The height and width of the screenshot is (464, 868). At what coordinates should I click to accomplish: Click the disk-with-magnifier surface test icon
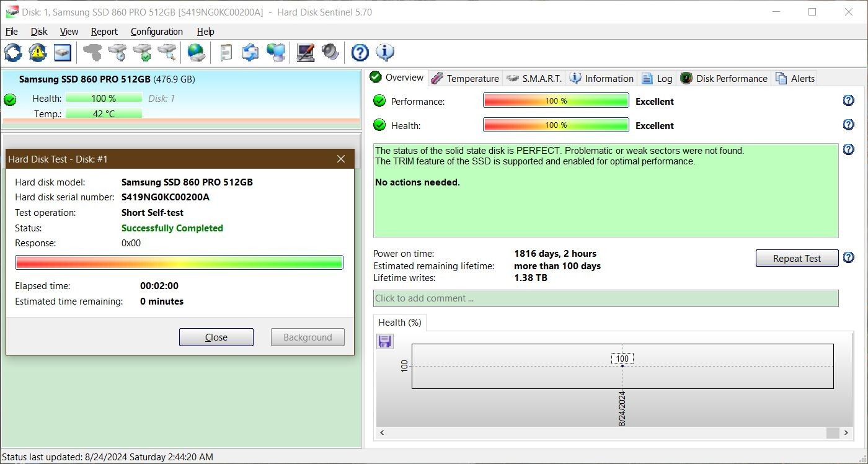click(x=167, y=53)
